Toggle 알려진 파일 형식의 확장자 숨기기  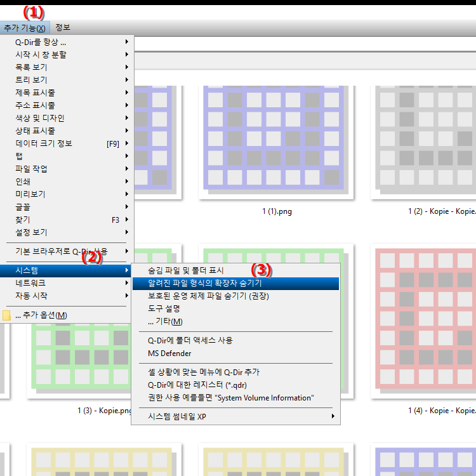coord(235,284)
